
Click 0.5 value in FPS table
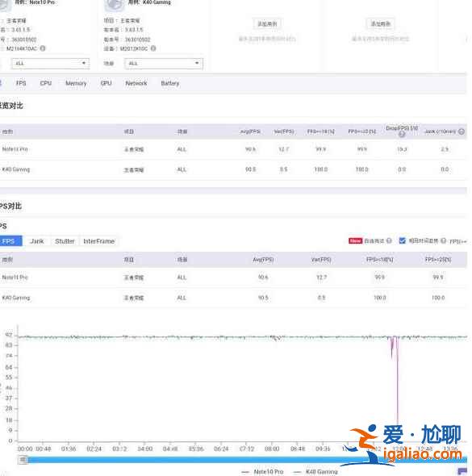click(x=321, y=298)
